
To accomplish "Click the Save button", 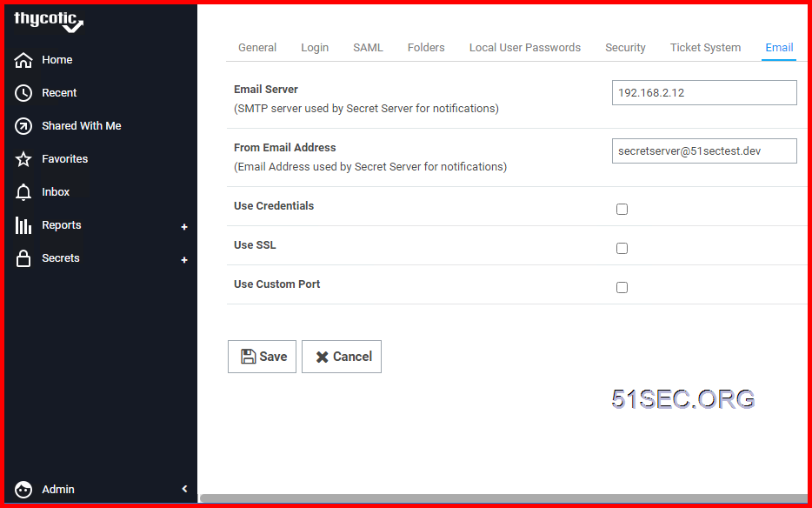I will pyautogui.click(x=262, y=357).
